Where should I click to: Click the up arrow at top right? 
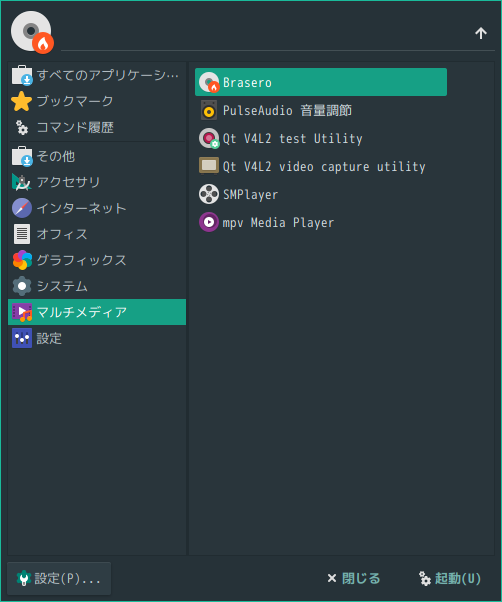481,33
